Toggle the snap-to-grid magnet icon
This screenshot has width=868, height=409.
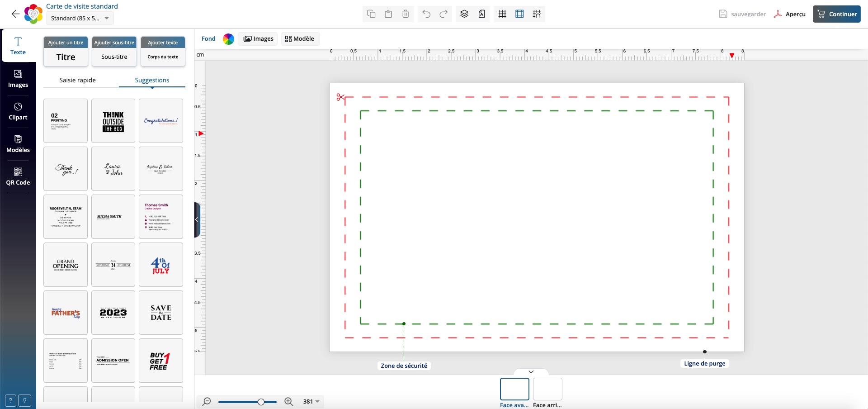[x=537, y=14]
